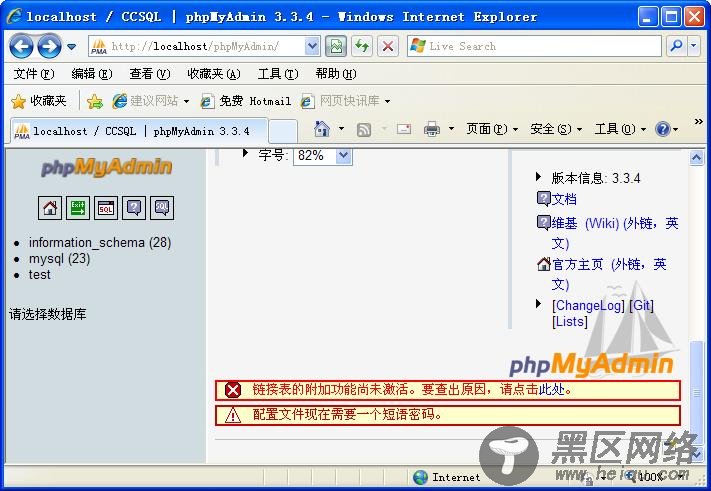
Task: Open the SQL documentation icon in sidebar
Action: point(162,208)
